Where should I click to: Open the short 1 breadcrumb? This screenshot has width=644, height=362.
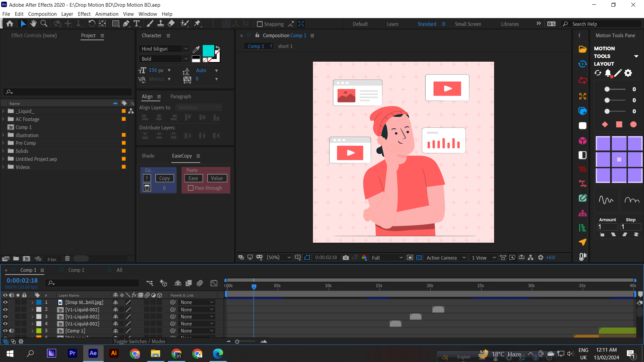(285, 46)
